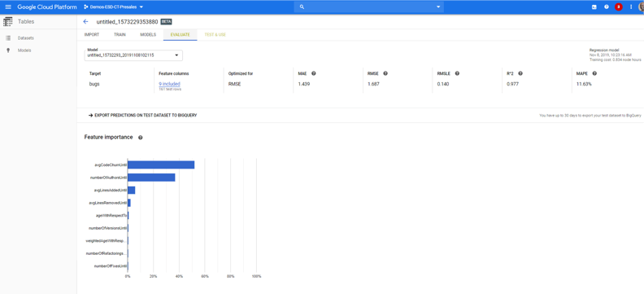Viewport: 644px width, 294px height.
Task: Click the 9 included feature columns link
Action: pyautogui.click(x=170, y=84)
